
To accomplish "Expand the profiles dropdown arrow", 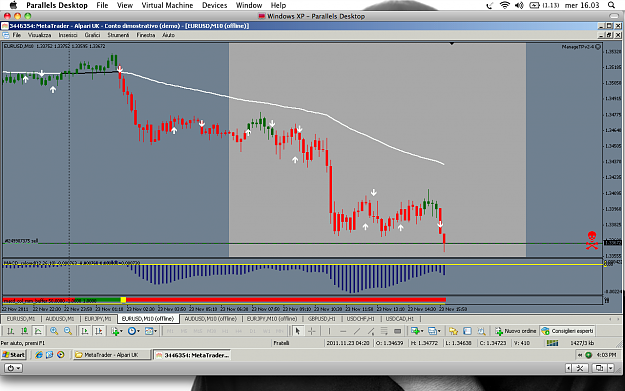I will point(439,331).
